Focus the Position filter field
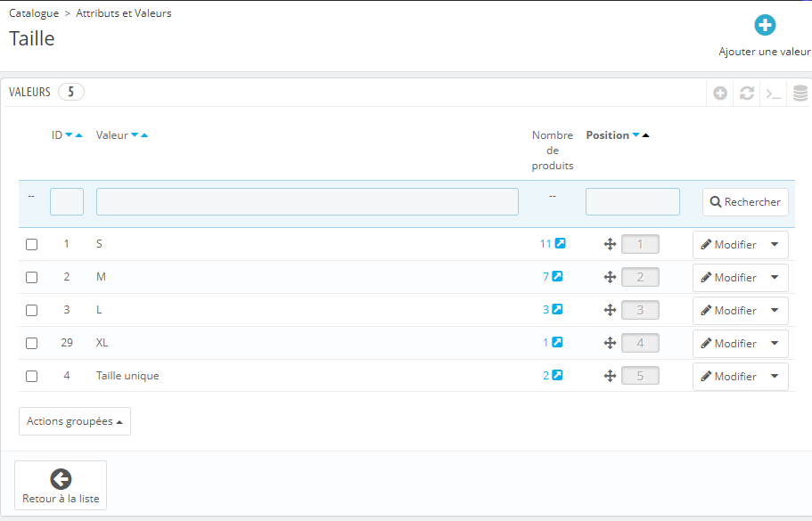This screenshot has height=521, width=812. [632, 202]
